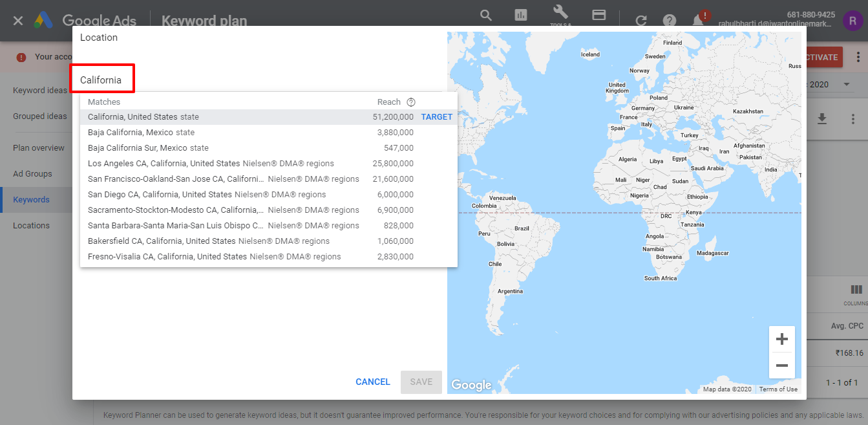Image resolution: width=868 pixels, height=425 pixels.
Task: Select Fresno-Visalia CA DMA region
Action: point(269,257)
